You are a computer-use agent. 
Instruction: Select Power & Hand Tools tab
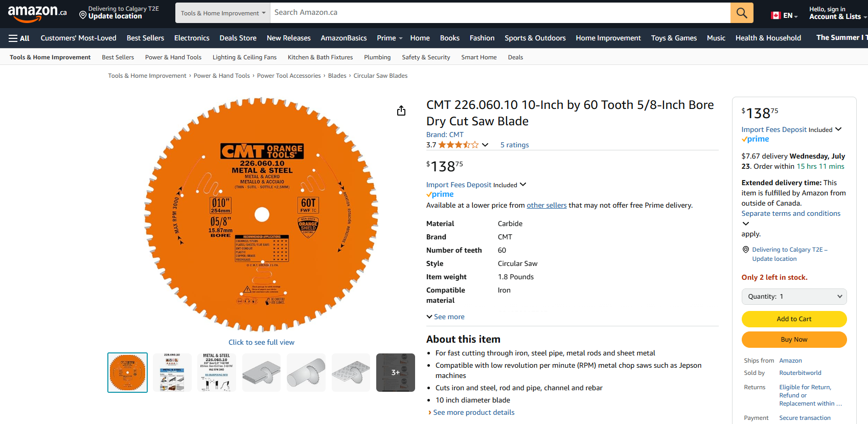(x=173, y=57)
